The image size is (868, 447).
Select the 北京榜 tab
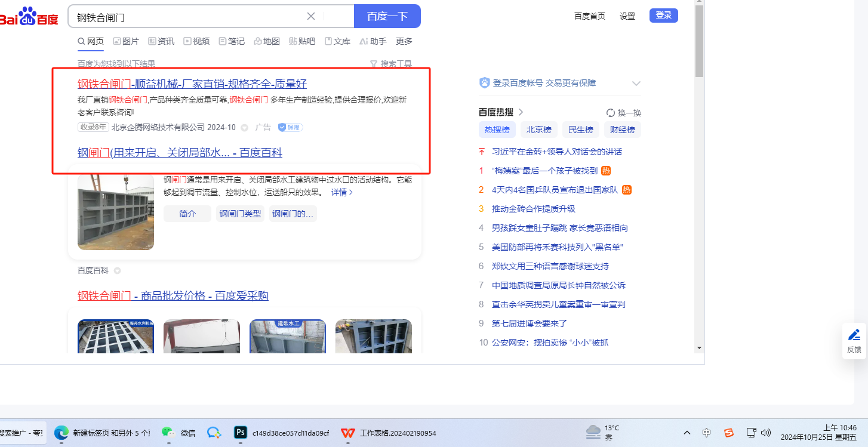[539, 130]
